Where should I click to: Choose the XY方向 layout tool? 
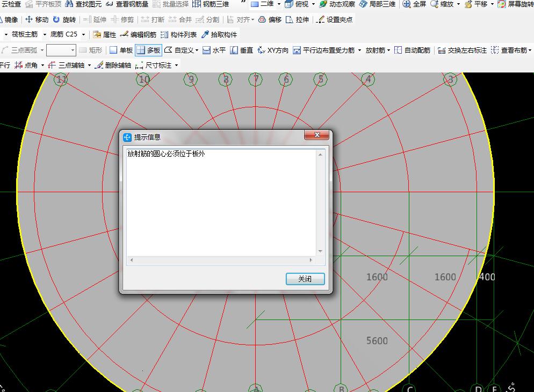(273, 50)
